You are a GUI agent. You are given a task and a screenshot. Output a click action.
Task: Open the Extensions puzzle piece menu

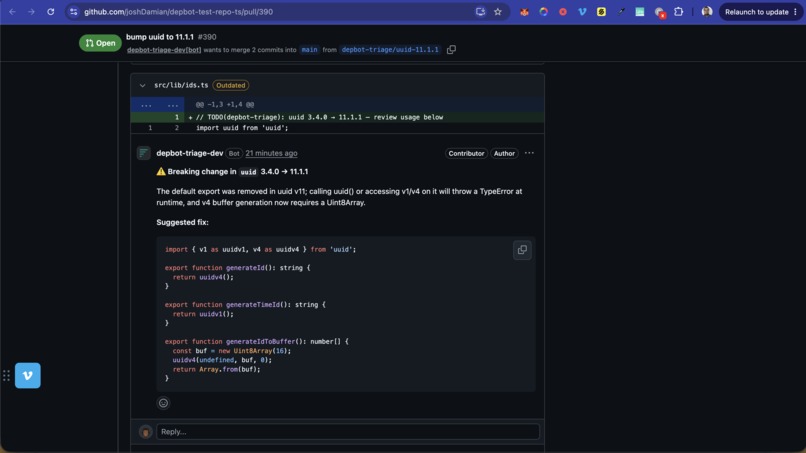[679, 12]
